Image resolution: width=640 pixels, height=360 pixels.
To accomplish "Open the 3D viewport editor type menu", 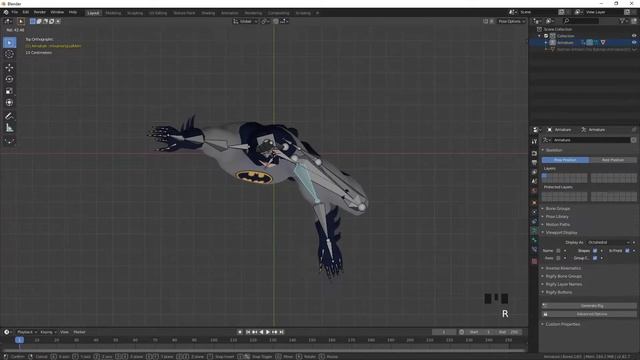I will click(x=8, y=21).
